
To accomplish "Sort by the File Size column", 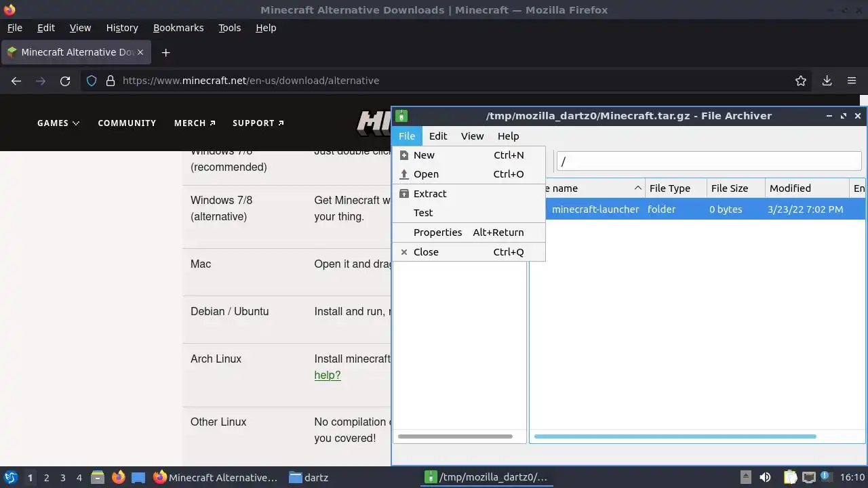I will [x=736, y=188].
